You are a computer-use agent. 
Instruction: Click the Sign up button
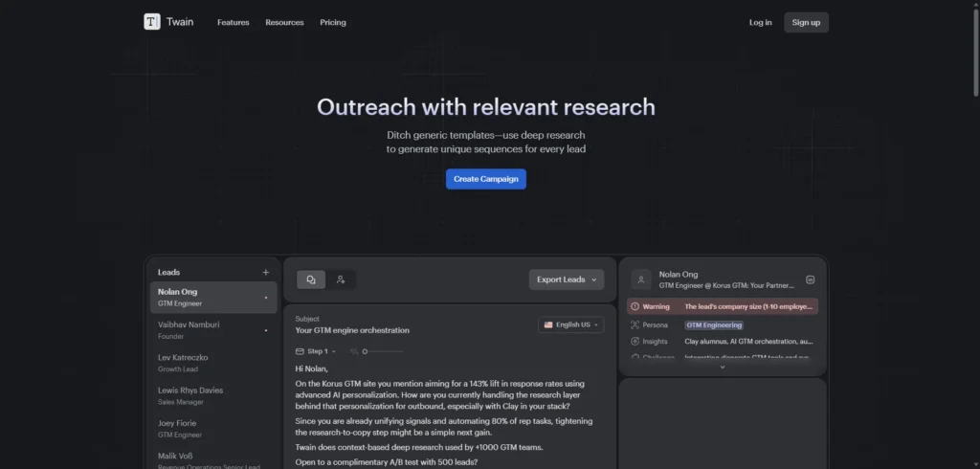(x=806, y=22)
